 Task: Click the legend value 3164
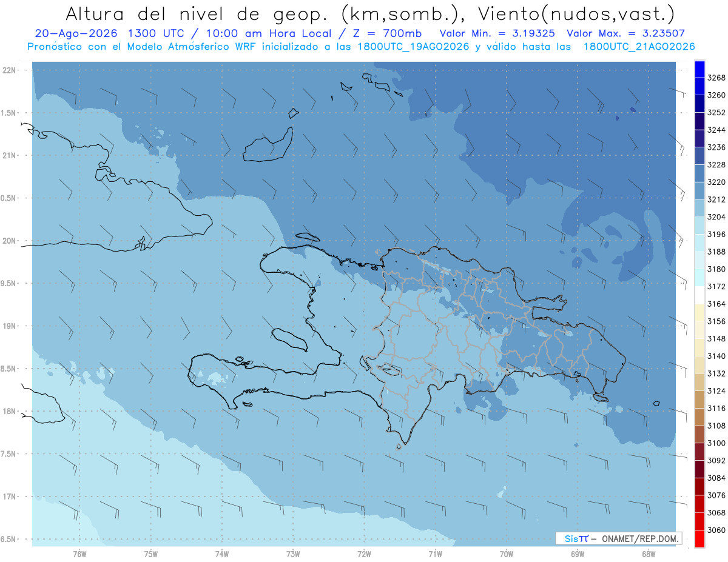[x=716, y=304]
